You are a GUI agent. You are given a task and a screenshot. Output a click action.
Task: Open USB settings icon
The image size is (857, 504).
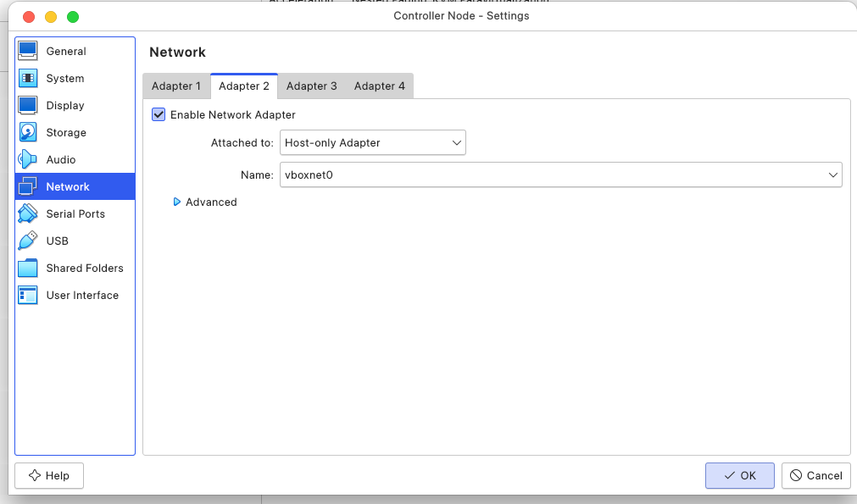pyautogui.click(x=28, y=241)
